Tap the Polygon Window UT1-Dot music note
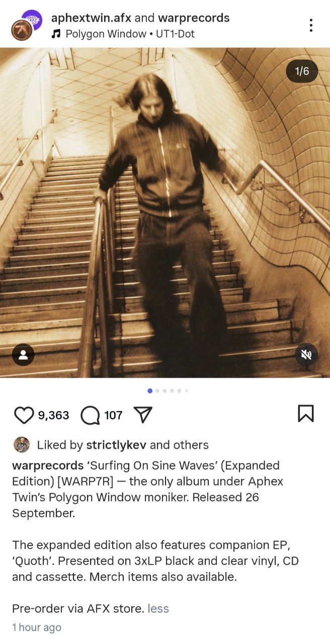 pyautogui.click(x=56, y=34)
